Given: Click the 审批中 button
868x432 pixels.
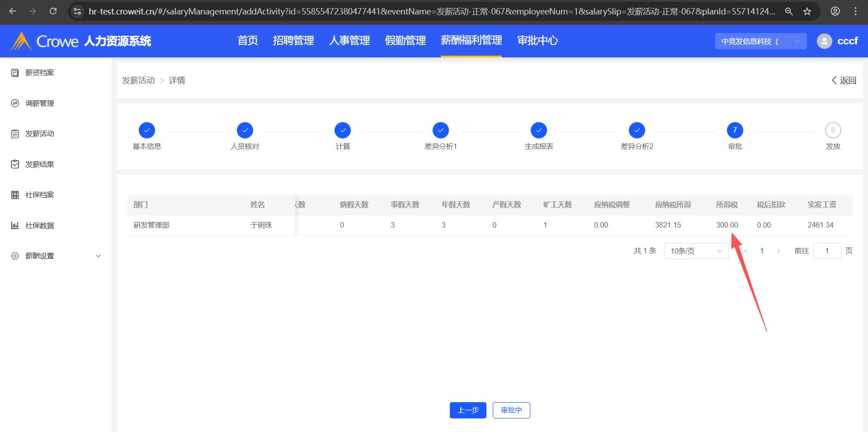Looking at the screenshot, I should pyautogui.click(x=511, y=410).
